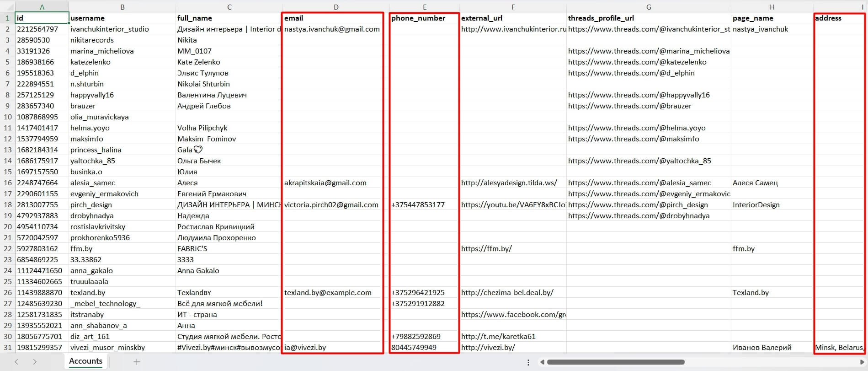Click the 'full_name' header cell

pos(229,18)
